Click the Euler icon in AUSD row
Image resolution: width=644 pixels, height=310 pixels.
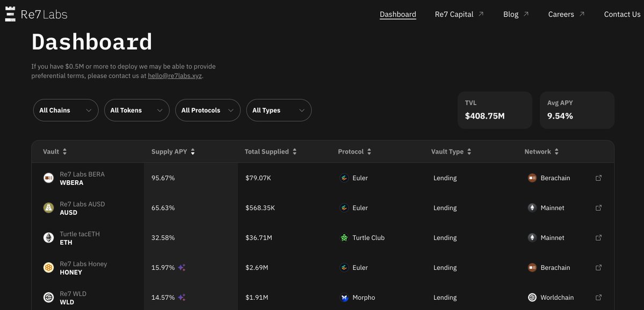[345, 208]
